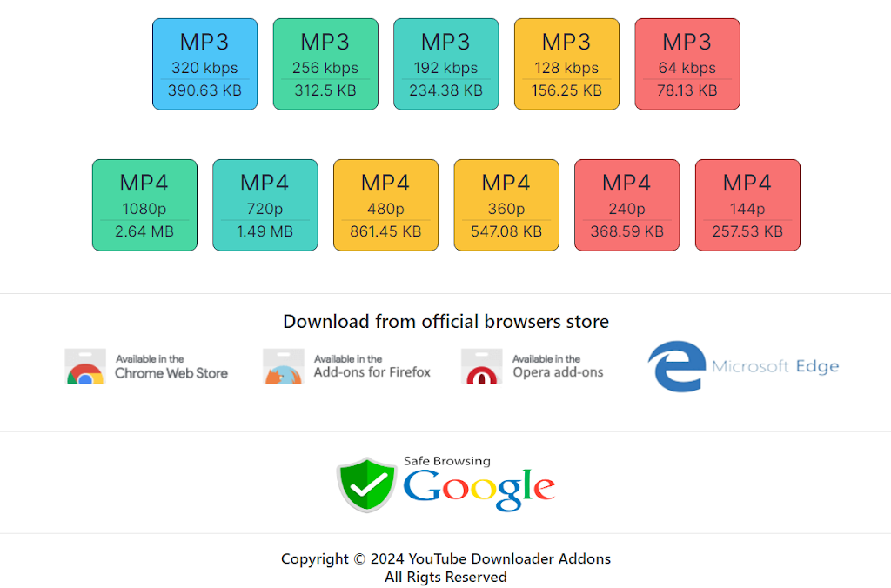Download the MP4 240p video
891x588 pixels.
(626, 205)
